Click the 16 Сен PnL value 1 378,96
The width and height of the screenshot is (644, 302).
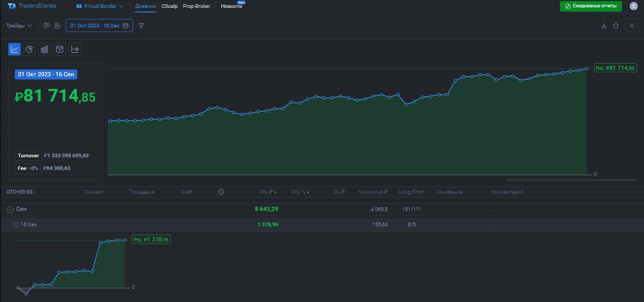pos(268,225)
